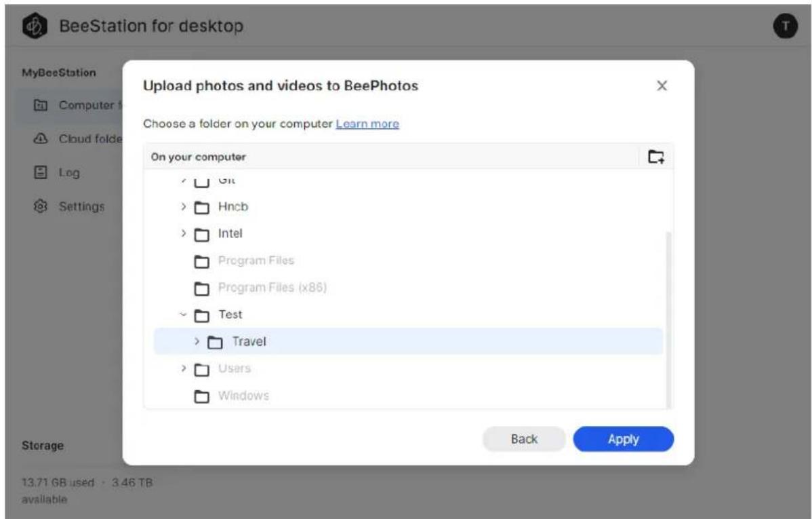Viewport: 812px width, 519px height.
Task: Click the BeeStation hexagon logo
Action: pos(35,25)
